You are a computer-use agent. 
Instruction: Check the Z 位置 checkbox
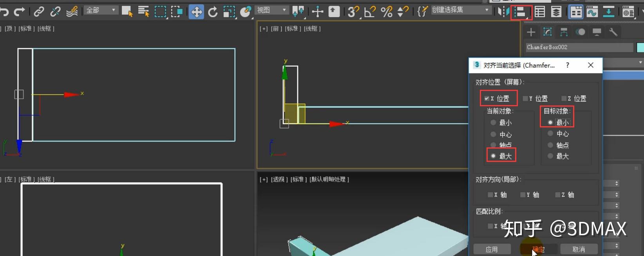(x=564, y=98)
